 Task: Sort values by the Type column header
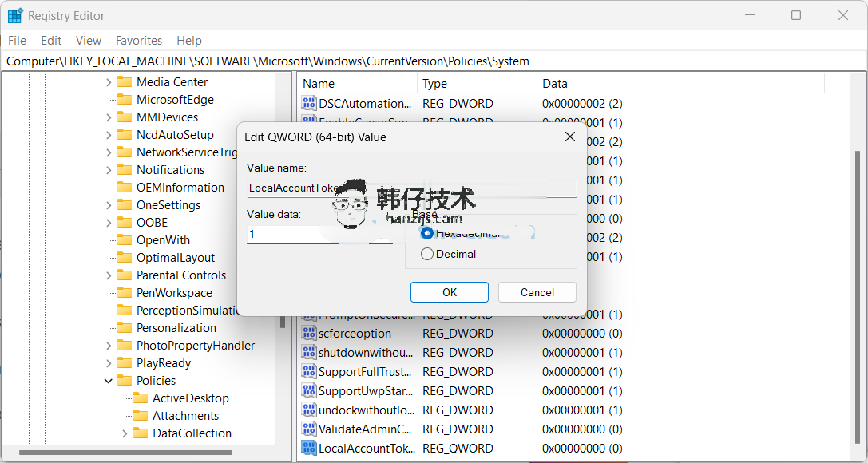(x=478, y=84)
